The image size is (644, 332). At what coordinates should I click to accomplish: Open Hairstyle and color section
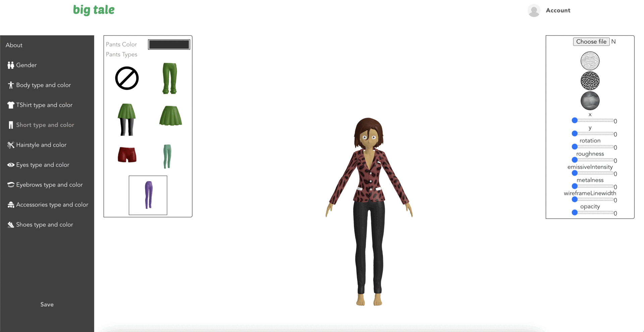click(x=41, y=145)
